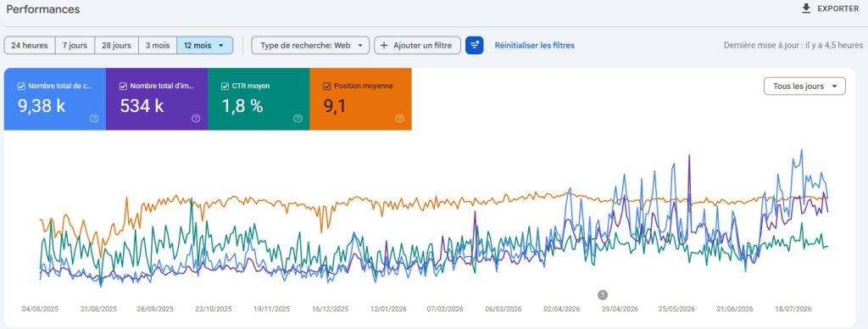Click the 25/05/2026 axis date label

[x=676, y=309]
